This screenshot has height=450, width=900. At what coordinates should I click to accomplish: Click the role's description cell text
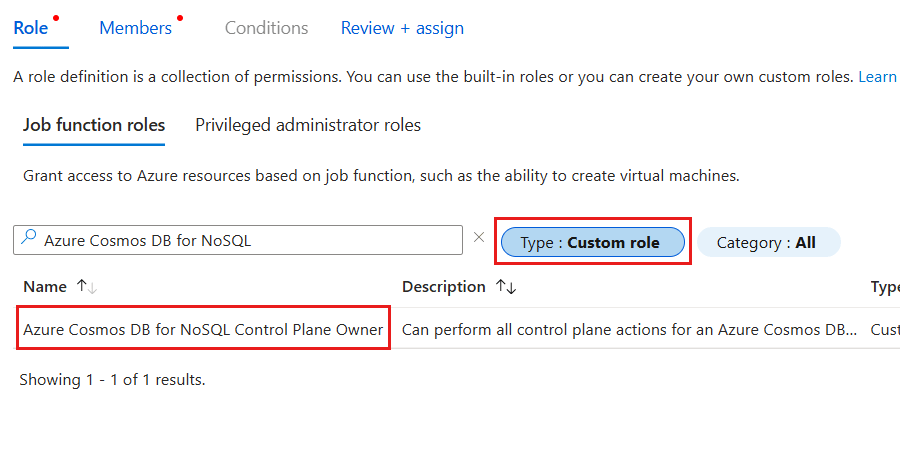click(x=630, y=329)
